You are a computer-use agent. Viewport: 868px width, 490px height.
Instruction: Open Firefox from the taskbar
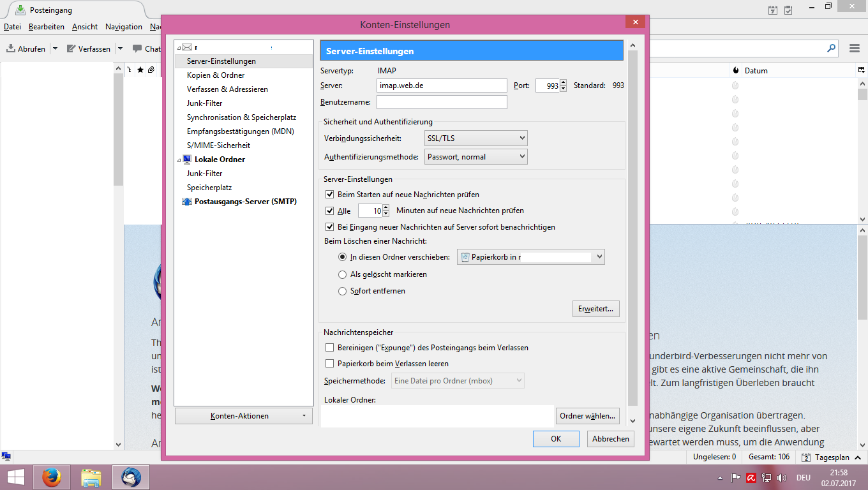point(52,477)
